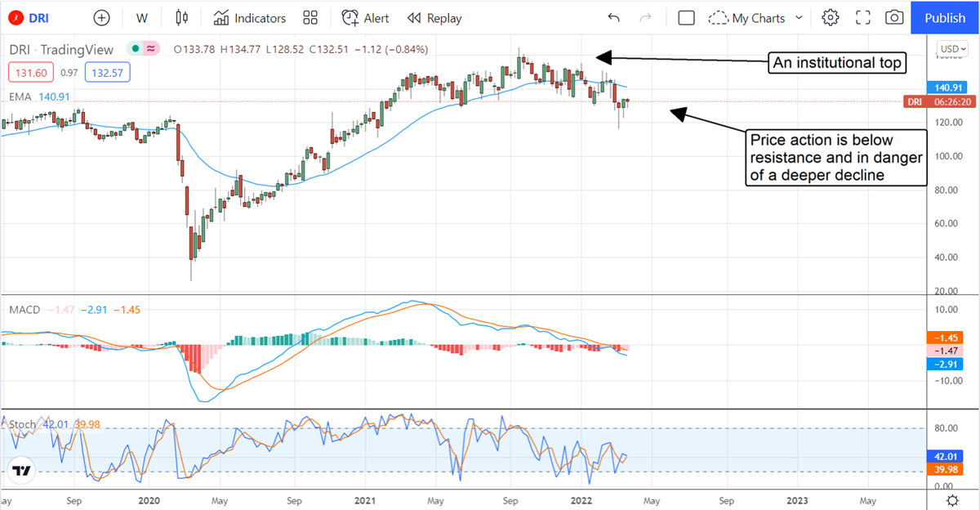Start bar Replay mode
Viewport: 980px width, 510px height.
(x=434, y=18)
